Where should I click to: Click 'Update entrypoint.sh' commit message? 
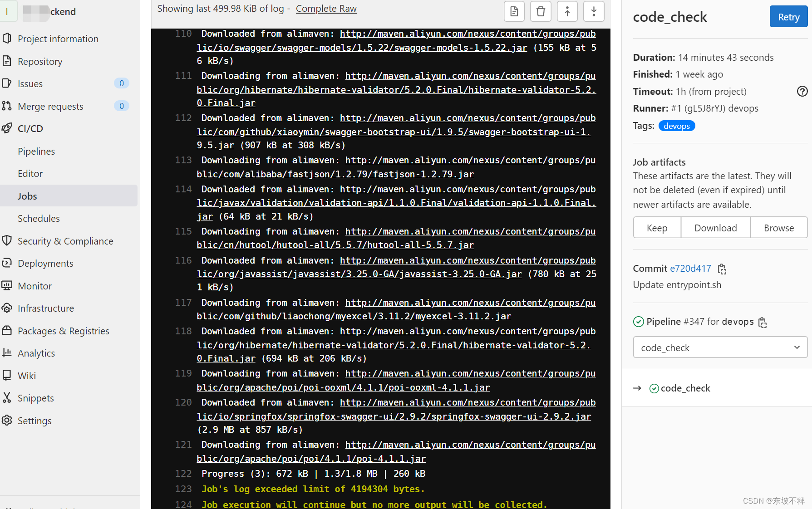(677, 285)
